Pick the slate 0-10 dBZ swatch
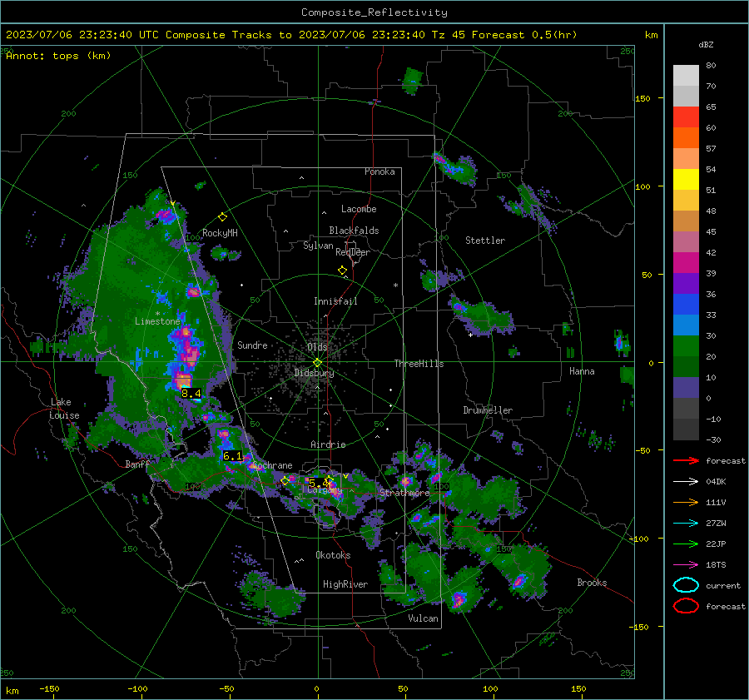This screenshot has width=749, height=700. pyautogui.click(x=686, y=388)
